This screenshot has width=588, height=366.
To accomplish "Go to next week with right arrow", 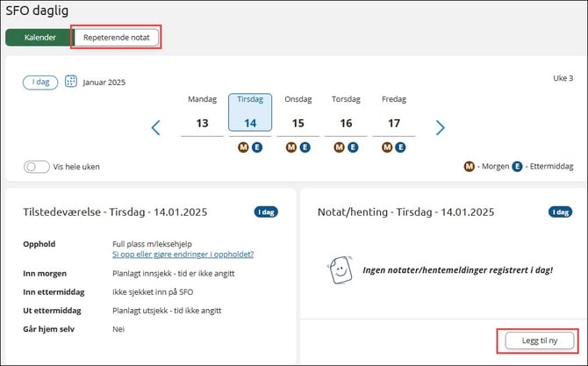I will click(x=441, y=128).
